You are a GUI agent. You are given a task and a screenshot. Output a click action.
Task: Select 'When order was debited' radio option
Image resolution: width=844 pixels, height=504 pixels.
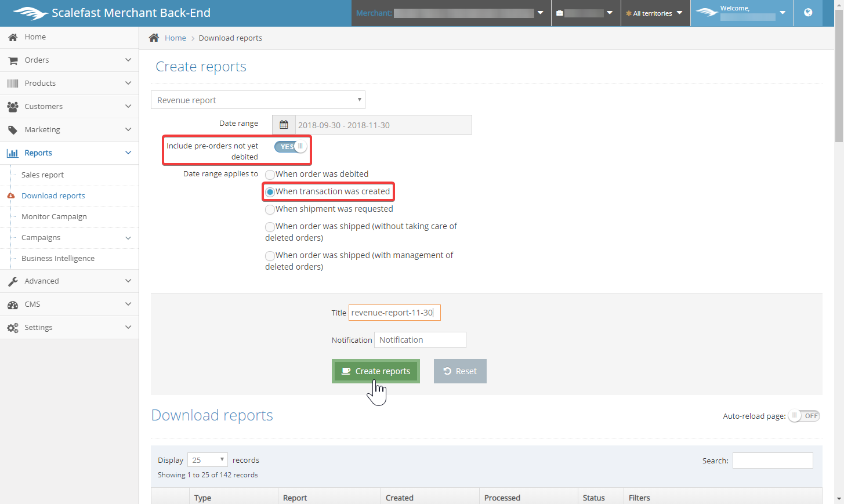[x=270, y=175]
